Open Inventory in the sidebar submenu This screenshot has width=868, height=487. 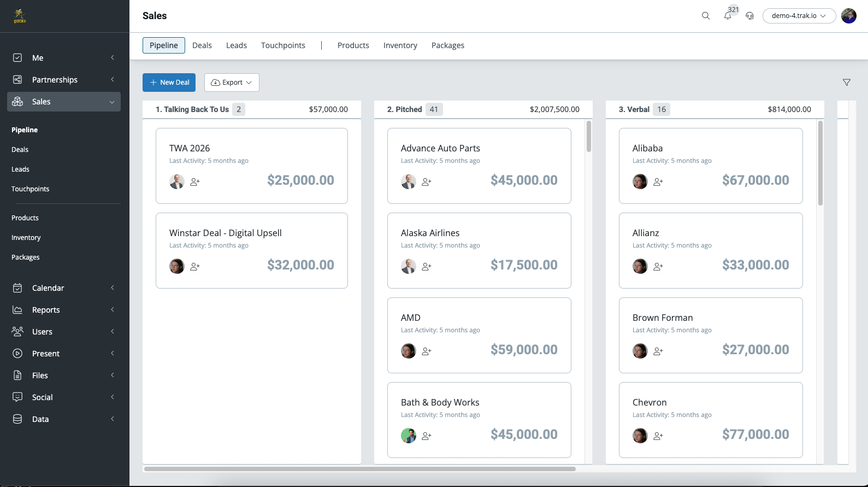click(x=26, y=238)
